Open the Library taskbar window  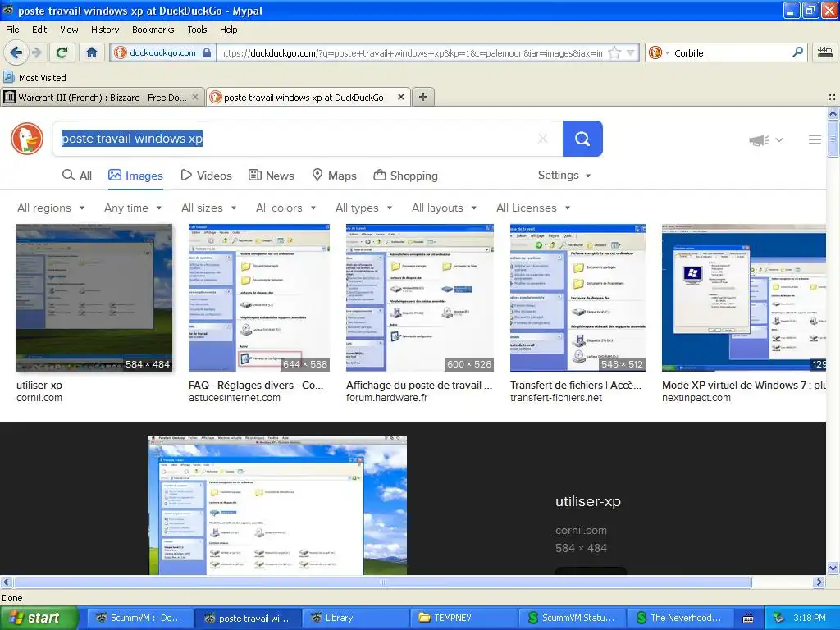(x=355, y=618)
